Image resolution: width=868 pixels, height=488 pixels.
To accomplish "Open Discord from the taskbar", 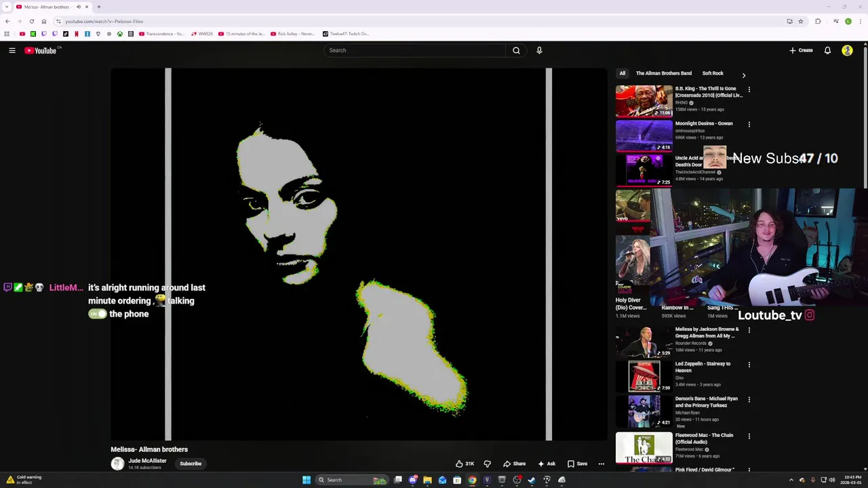I will pyautogui.click(x=413, y=480).
